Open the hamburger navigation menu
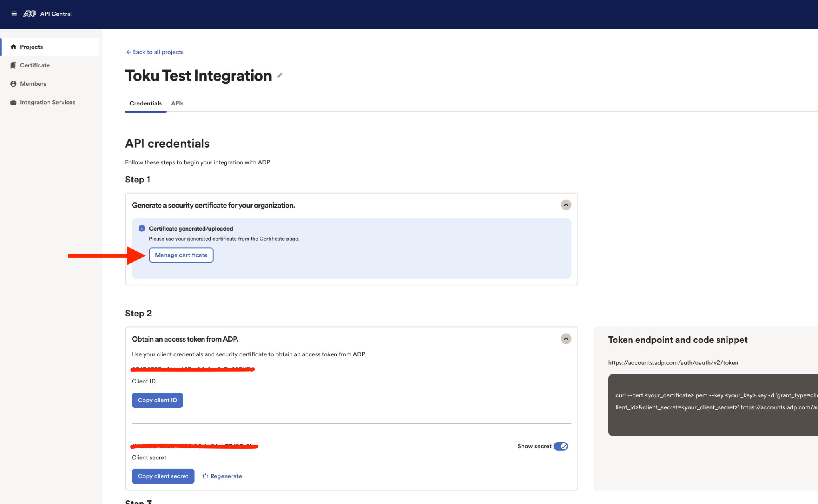This screenshot has height=504, width=818. pos(14,14)
